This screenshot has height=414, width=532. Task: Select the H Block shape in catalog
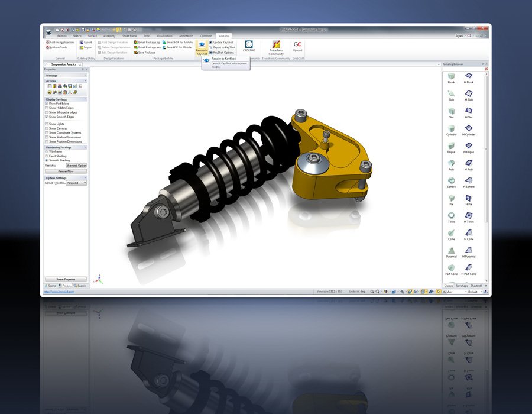click(469, 78)
